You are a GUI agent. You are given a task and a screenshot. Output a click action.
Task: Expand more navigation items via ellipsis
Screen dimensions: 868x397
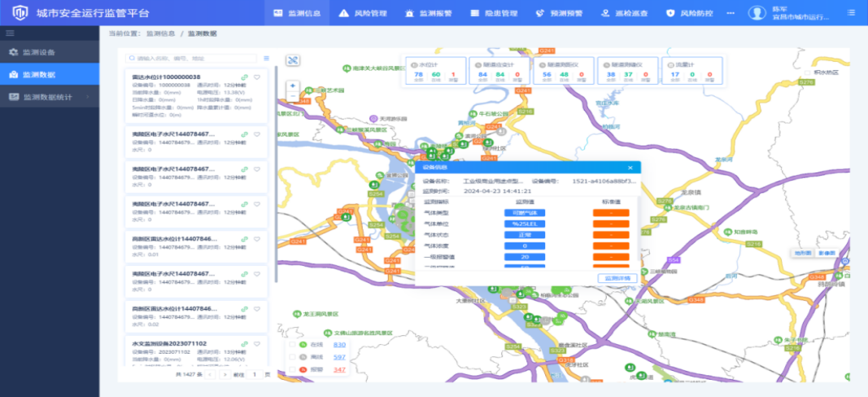point(729,13)
